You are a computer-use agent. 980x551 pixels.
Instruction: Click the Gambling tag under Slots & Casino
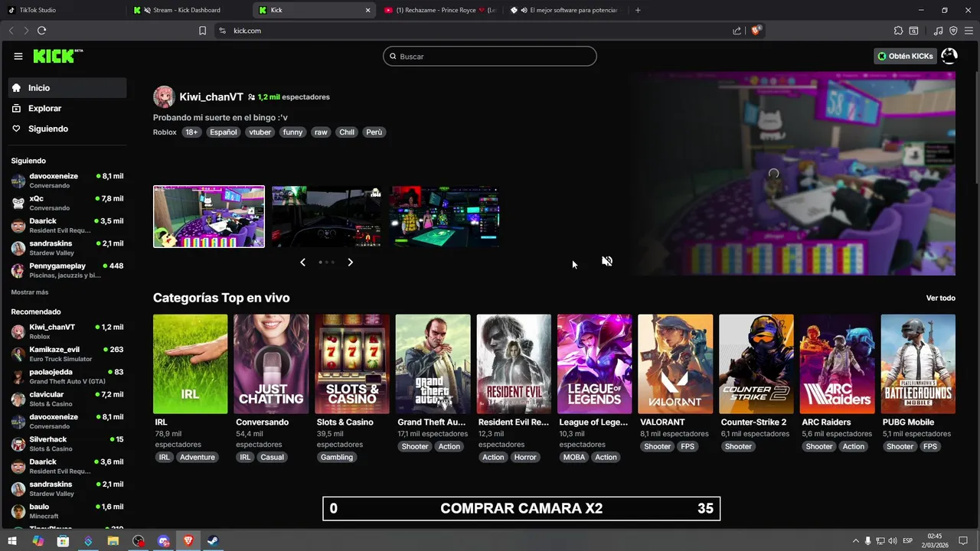[x=337, y=458]
